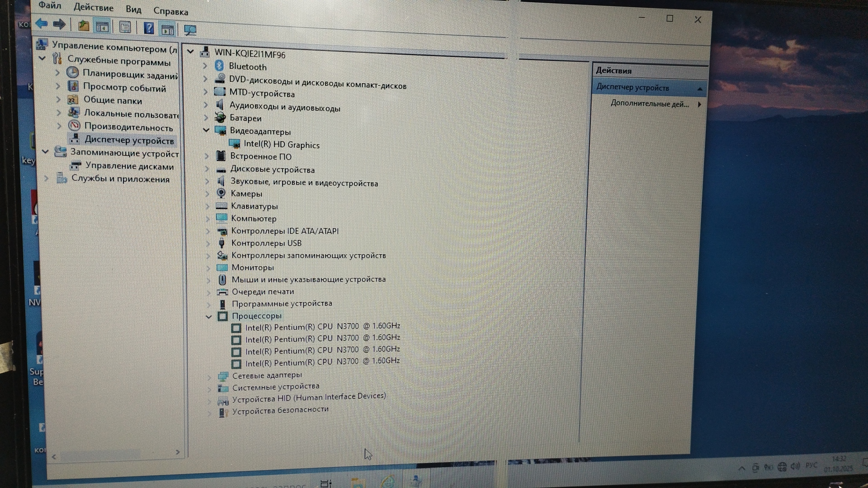Viewport: 868px width, 488px height.
Task: Collapse the Диспетчер устройств actions section arrow
Action: point(699,89)
